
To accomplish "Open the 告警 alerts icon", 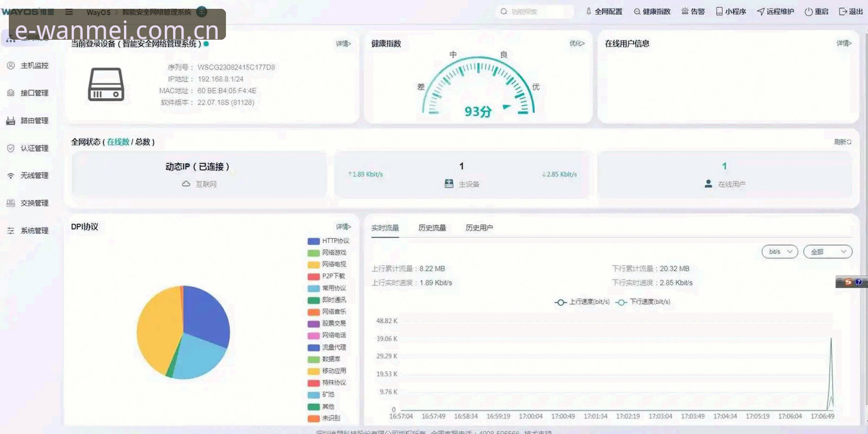I will pos(693,12).
